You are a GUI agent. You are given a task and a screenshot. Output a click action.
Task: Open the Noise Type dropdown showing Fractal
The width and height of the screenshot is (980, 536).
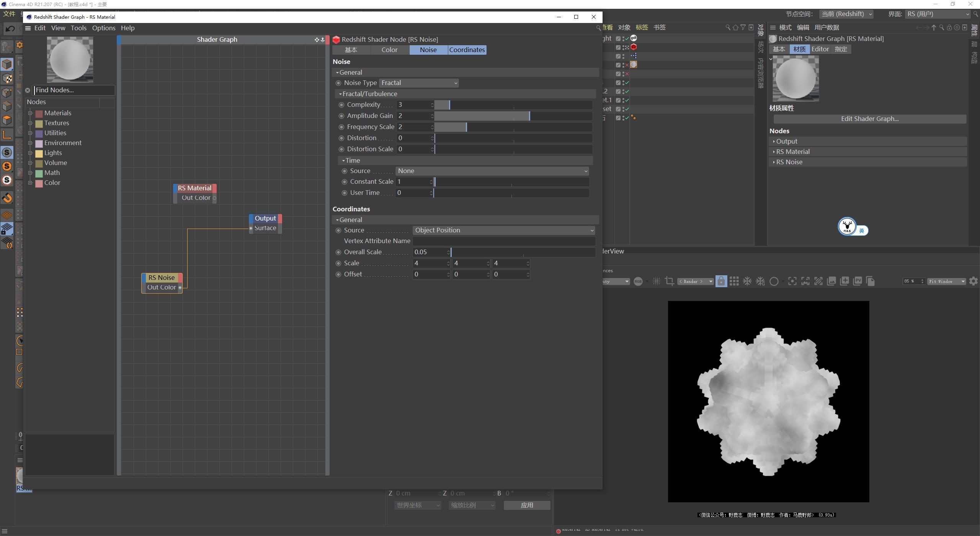[x=418, y=83]
